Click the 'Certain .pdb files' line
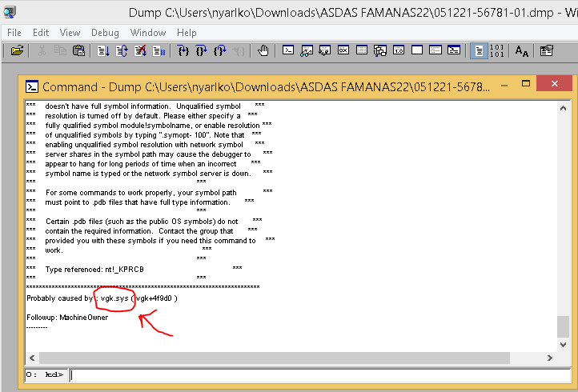The height and width of the screenshot is (392, 578). (142, 222)
